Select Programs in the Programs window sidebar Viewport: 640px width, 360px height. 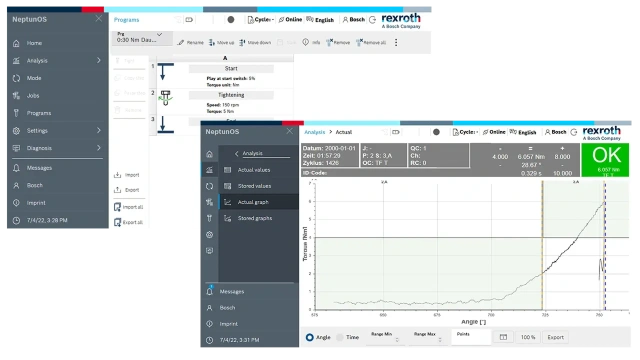tap(39, 113)
